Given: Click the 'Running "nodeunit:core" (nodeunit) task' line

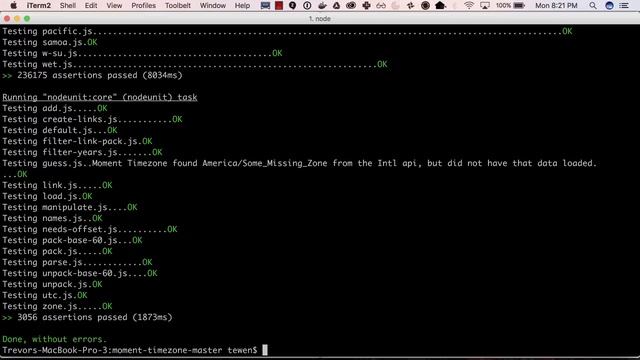Looking at the screenshot, I should (x=100, y=97).
